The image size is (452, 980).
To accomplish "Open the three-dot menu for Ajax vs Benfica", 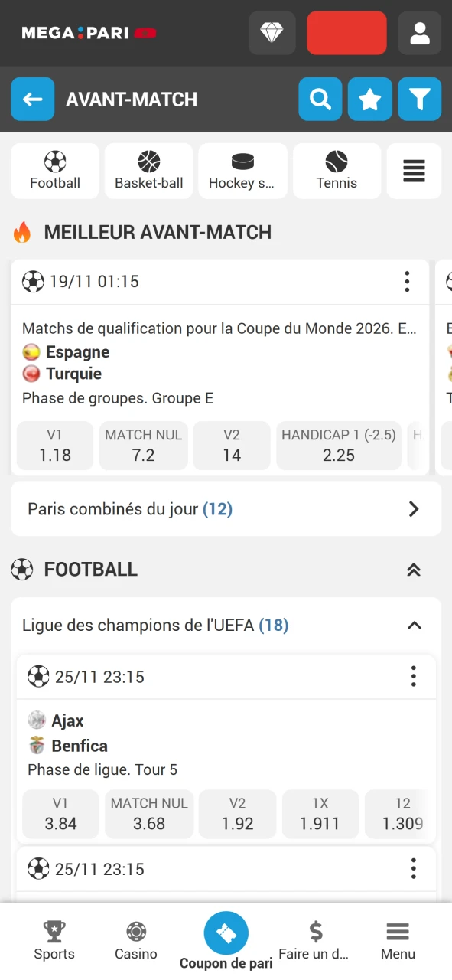I will pyautogui.click(x=414, y=676).
